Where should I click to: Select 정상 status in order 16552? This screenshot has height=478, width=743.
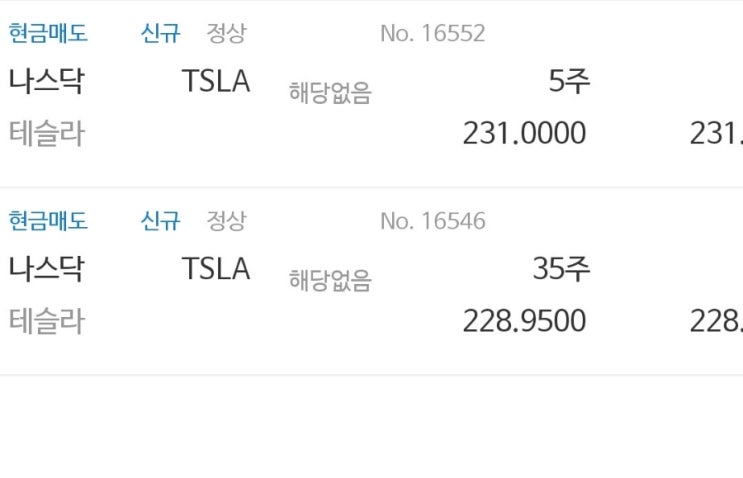point(227,33)
